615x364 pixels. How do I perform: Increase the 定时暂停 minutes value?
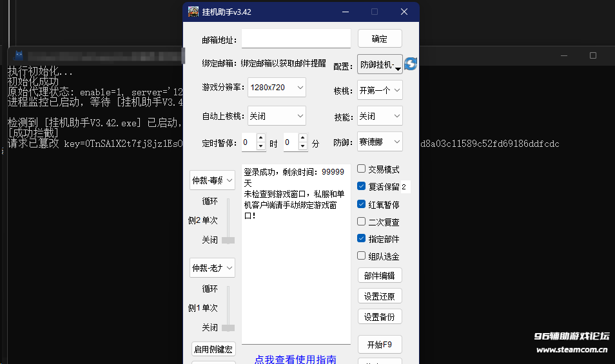pyautogui.click(x=302, y=137)
